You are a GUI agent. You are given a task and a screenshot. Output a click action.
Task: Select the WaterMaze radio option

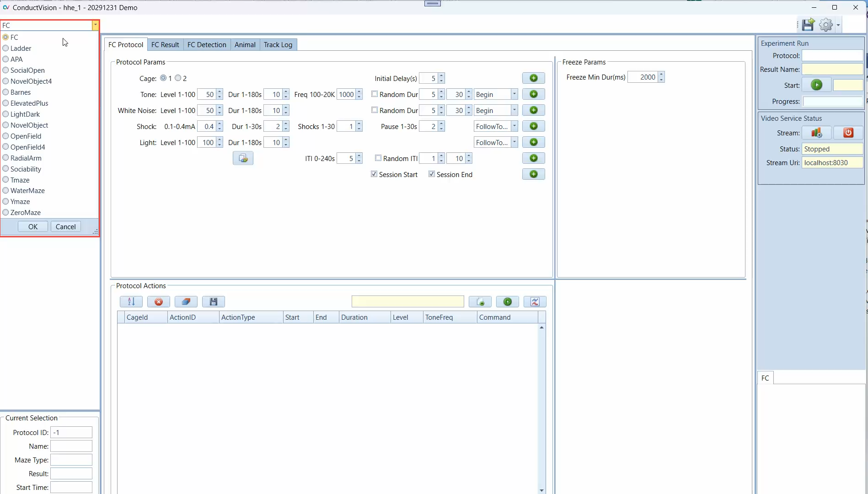click(6, 191)
